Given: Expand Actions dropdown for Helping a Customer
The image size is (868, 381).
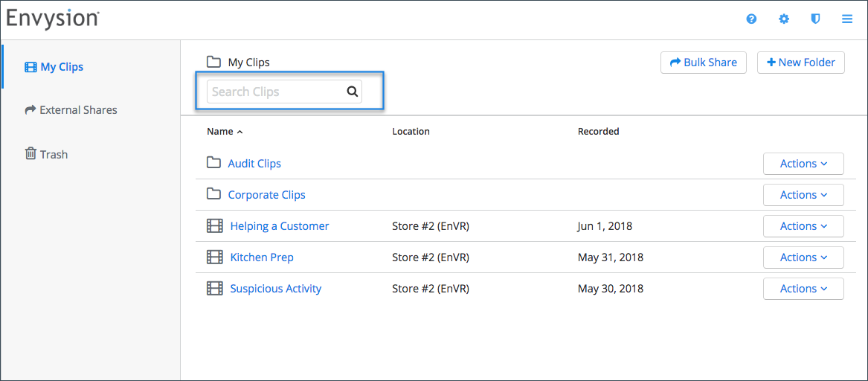Looking at the screenshot, I should 803,226.
